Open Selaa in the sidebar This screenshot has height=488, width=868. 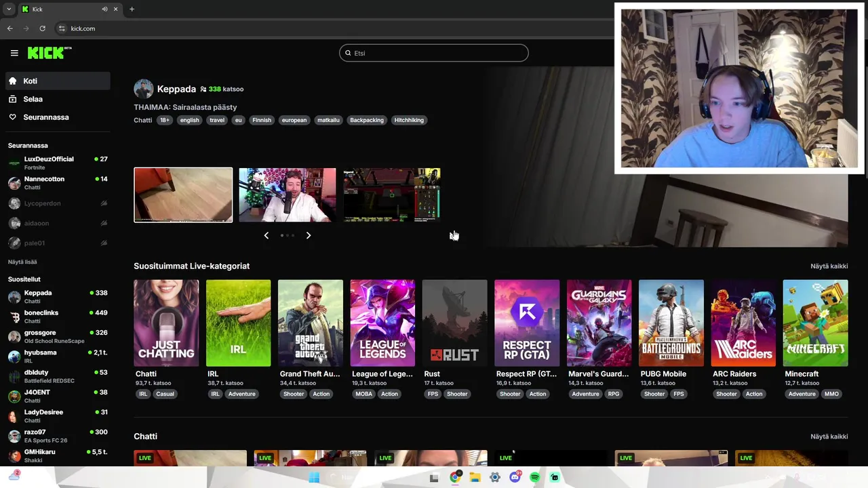(58, 99)
